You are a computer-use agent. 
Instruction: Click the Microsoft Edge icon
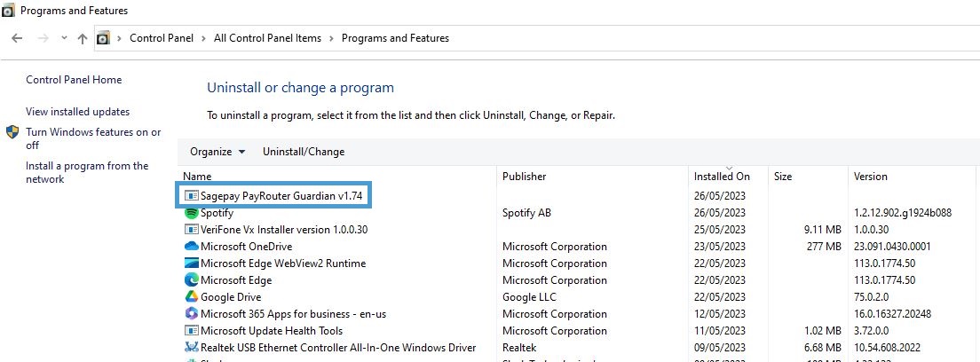click(191, 280)
